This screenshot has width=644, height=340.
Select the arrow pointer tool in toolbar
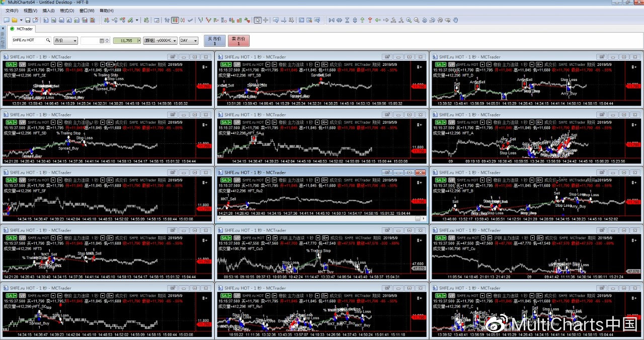tap(258, 20)
